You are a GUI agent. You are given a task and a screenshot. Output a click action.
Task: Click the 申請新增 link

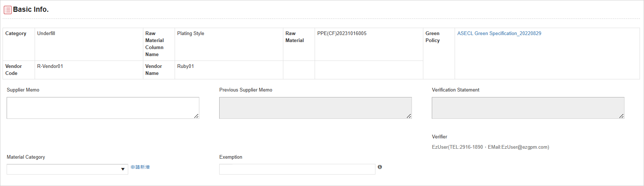pos(140,167)
